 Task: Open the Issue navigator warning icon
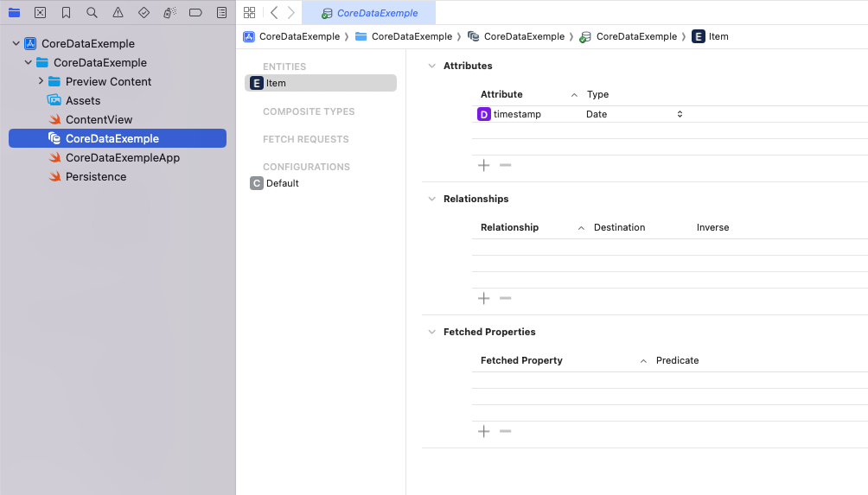pyautogui.click(x=118, y=12)
